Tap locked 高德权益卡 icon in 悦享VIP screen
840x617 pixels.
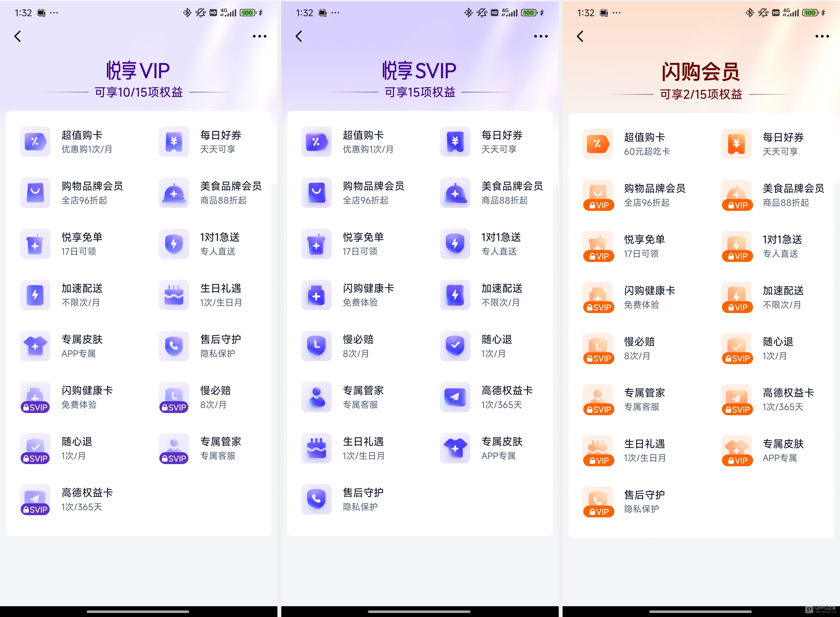coord(35,500)
